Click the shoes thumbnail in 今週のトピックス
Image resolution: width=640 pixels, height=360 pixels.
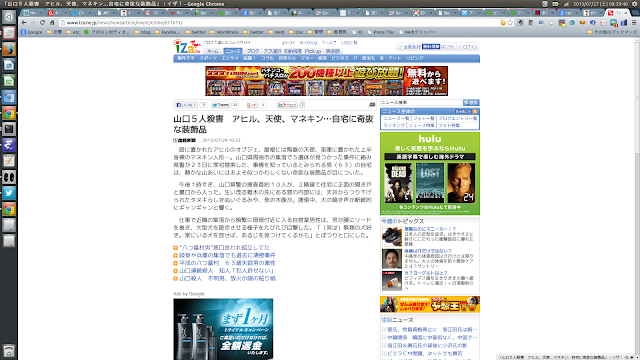pyautogui.click(x=392, y=237)
